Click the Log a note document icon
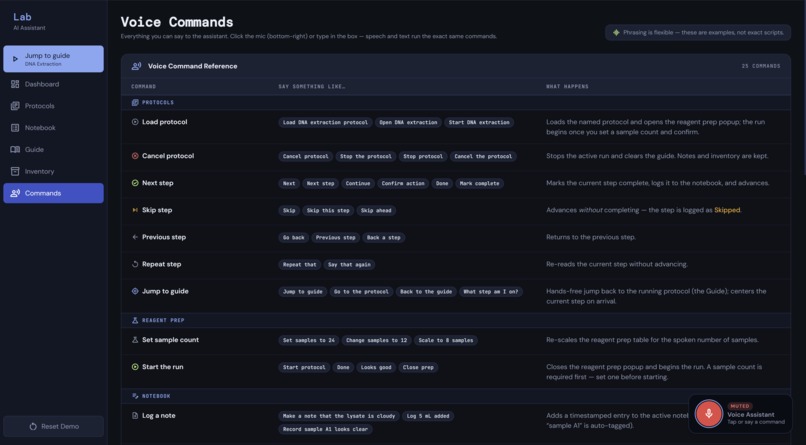806x445 pixels. [135, 415]
